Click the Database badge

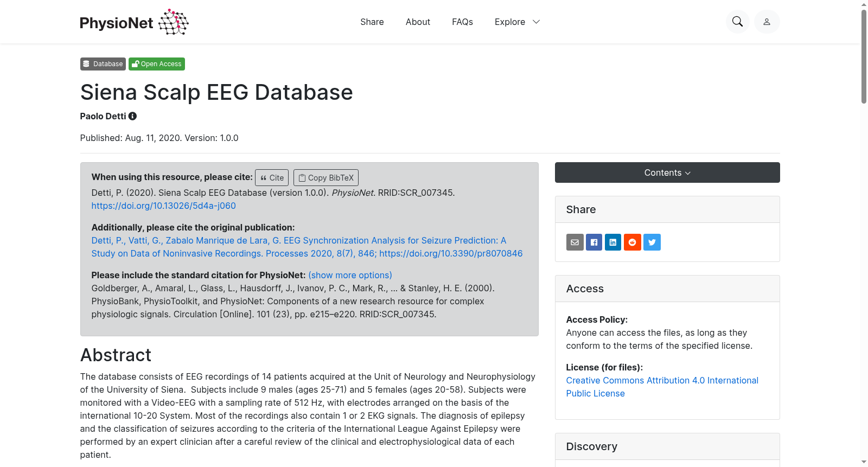click(x=103, y=64)
